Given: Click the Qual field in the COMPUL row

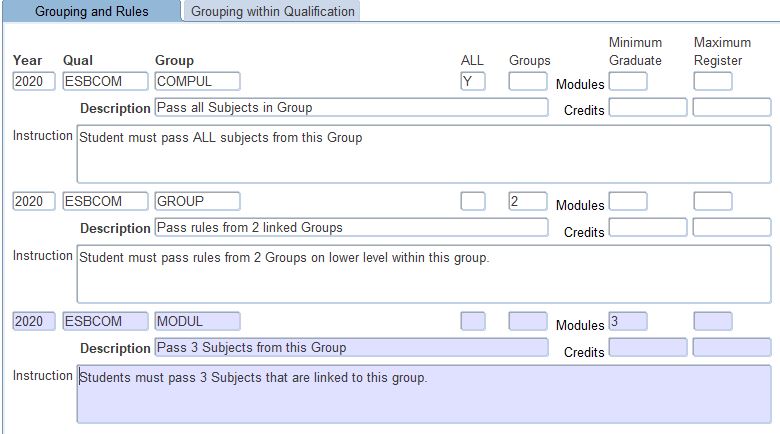Looking at the screenshot, I should pos(105,82).
